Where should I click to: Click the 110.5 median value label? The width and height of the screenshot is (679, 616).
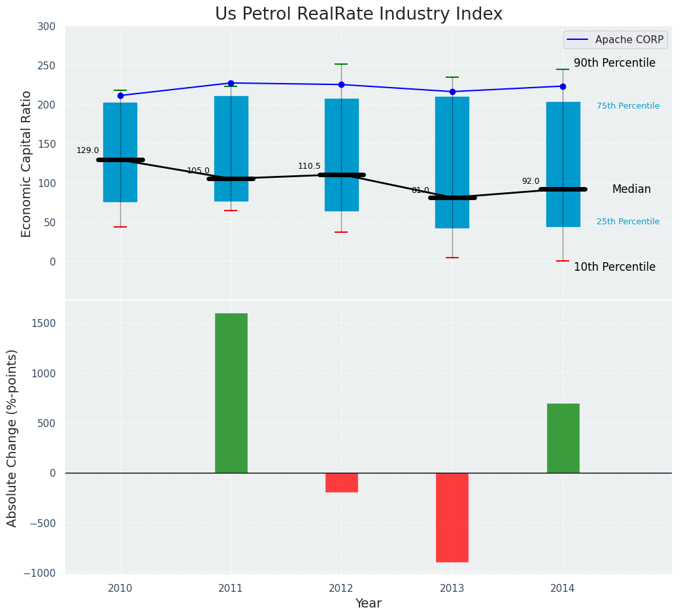click(x=309, y=166)
